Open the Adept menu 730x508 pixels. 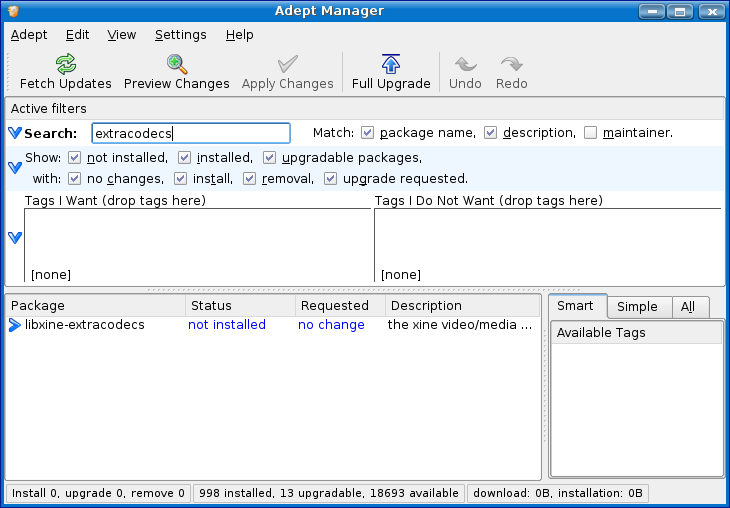click(x=29, y=35)
